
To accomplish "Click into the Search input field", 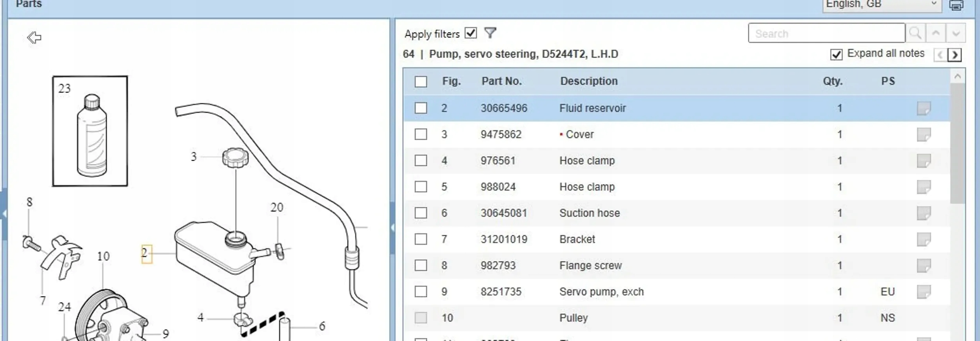I will pyautogui.click(x=826, y=33).
